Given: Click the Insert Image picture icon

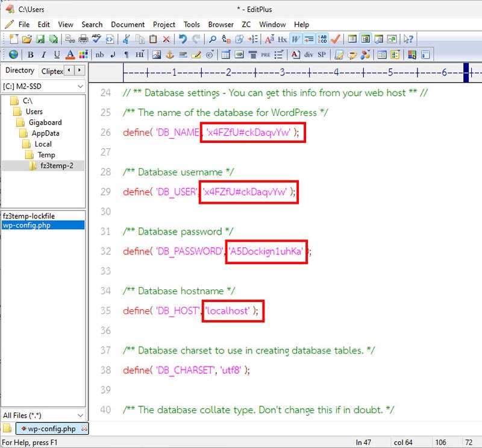Looking at the screenshot, I should (x=157, y=54).
